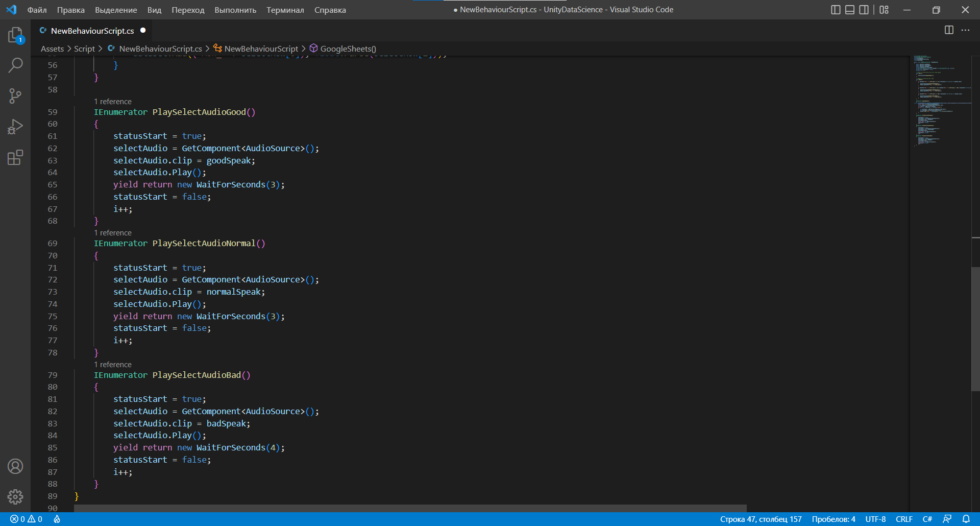Open editor More Actions ellipsis menu
Screen dimensions: 980x526
pyautogui.click(x=965, y=30)
